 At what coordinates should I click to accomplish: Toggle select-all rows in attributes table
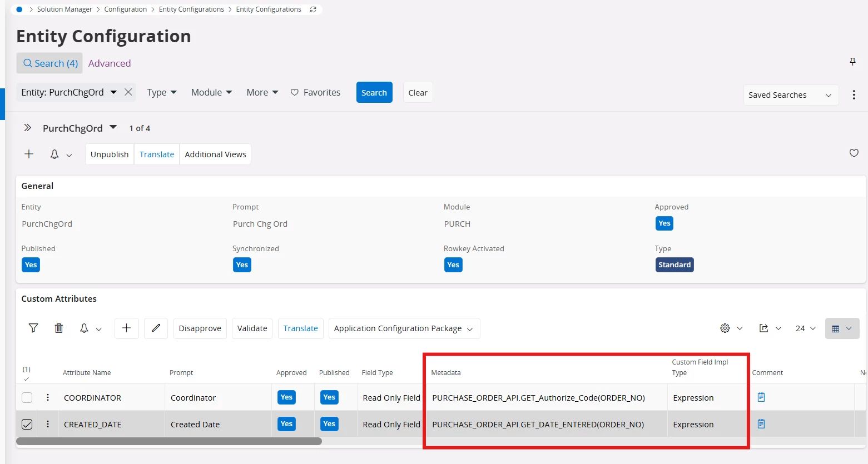point(26,379)
